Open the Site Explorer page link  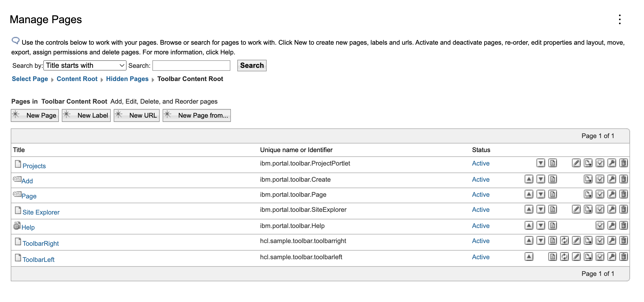41,212
